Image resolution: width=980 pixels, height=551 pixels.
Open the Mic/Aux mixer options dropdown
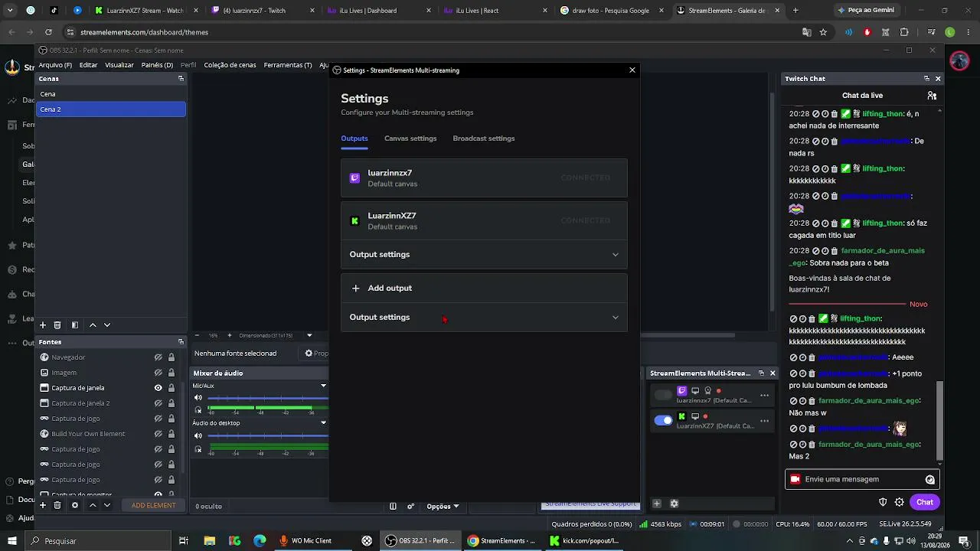[x=323, y=386]
